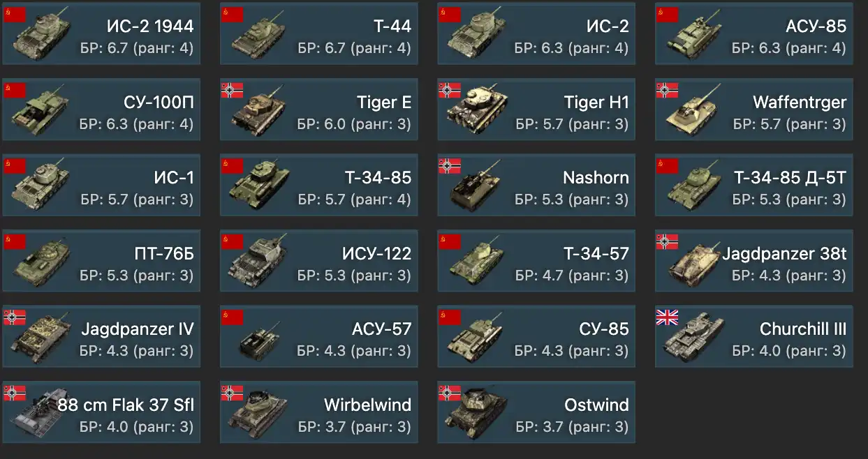Select the ПТ-76Б vehicle card
Screen dimensions: 868x459
pos(101,260)
